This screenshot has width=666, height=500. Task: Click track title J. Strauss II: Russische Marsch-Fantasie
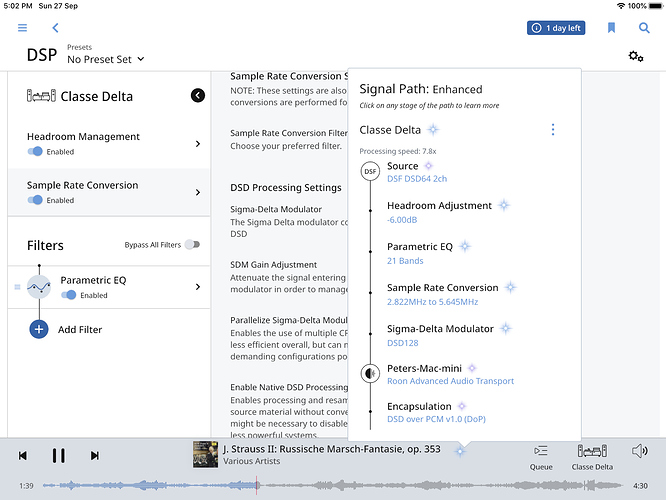(332, 449)
